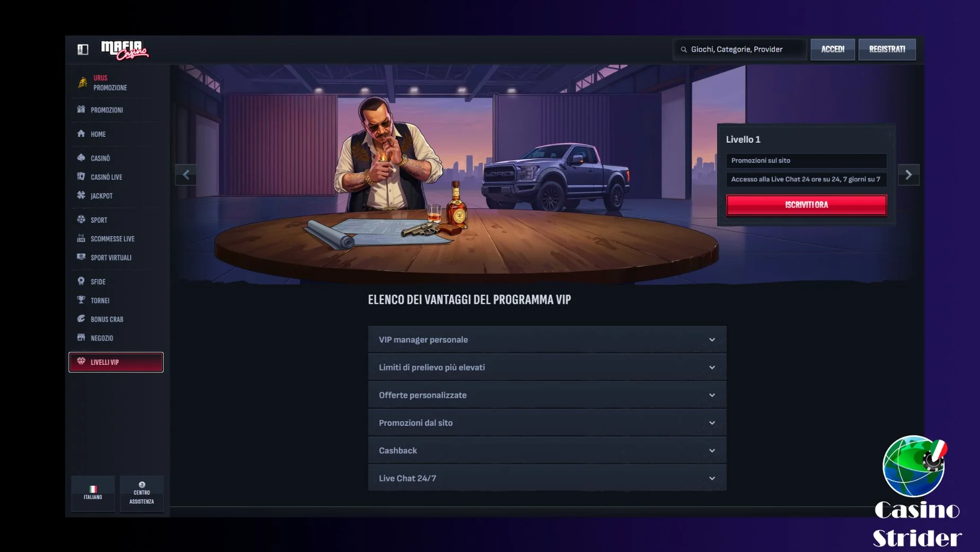Screen dimensions: 980x552
Task: Click the Sport ball icon
Action: click(81, 220)
